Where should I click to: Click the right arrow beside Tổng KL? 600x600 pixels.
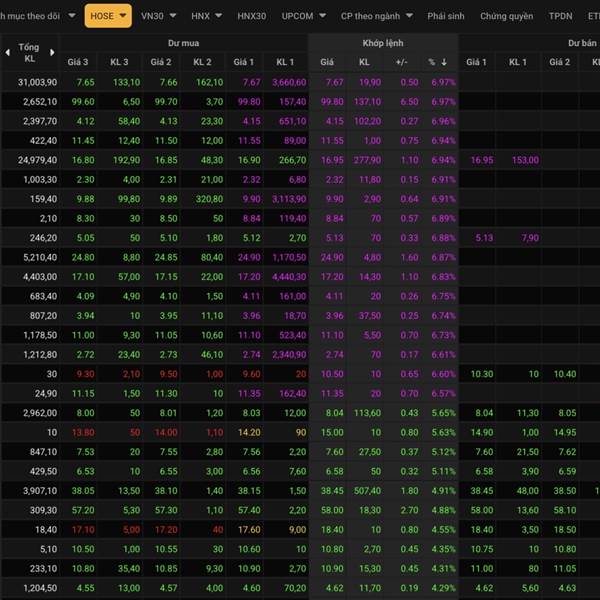pos(50,53)
